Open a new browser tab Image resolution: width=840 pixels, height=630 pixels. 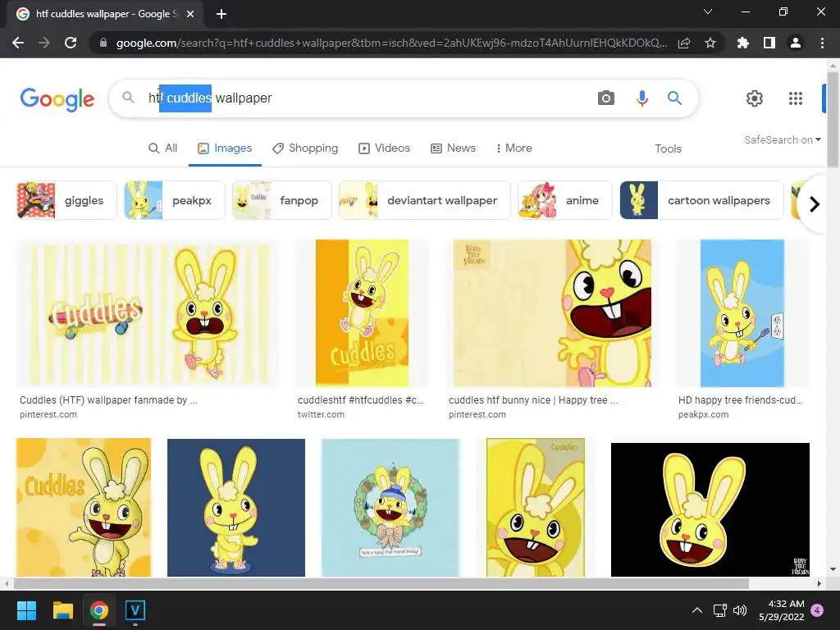(221, 14)
